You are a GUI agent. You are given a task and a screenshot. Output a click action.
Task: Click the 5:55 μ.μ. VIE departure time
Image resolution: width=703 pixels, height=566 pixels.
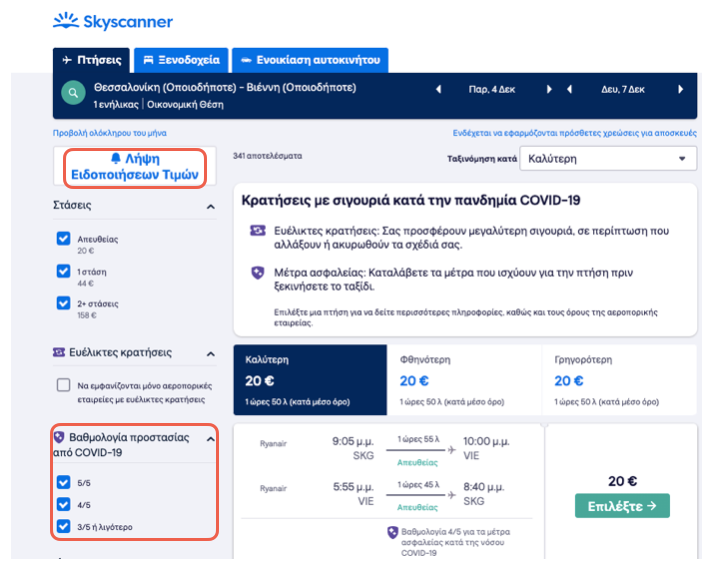(353, 487)
